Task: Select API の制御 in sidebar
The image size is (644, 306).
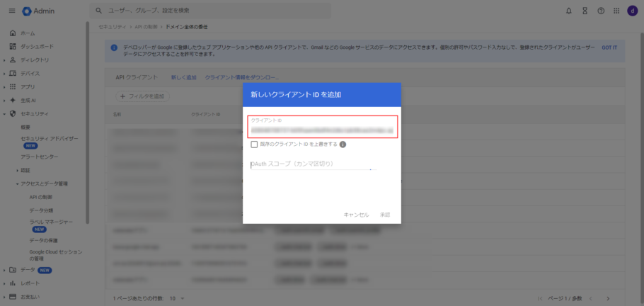Action: point(42,196)
